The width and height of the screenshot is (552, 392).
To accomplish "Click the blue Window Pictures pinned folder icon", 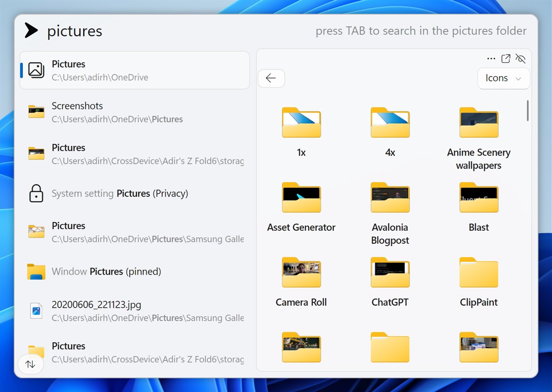I will tap(36, 271).
